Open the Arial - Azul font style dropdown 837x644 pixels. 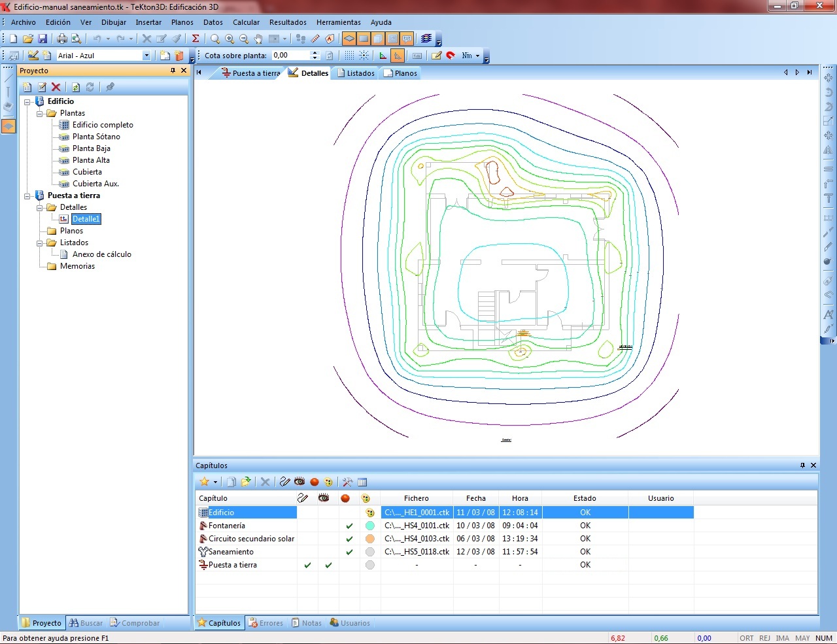point(146,56)
